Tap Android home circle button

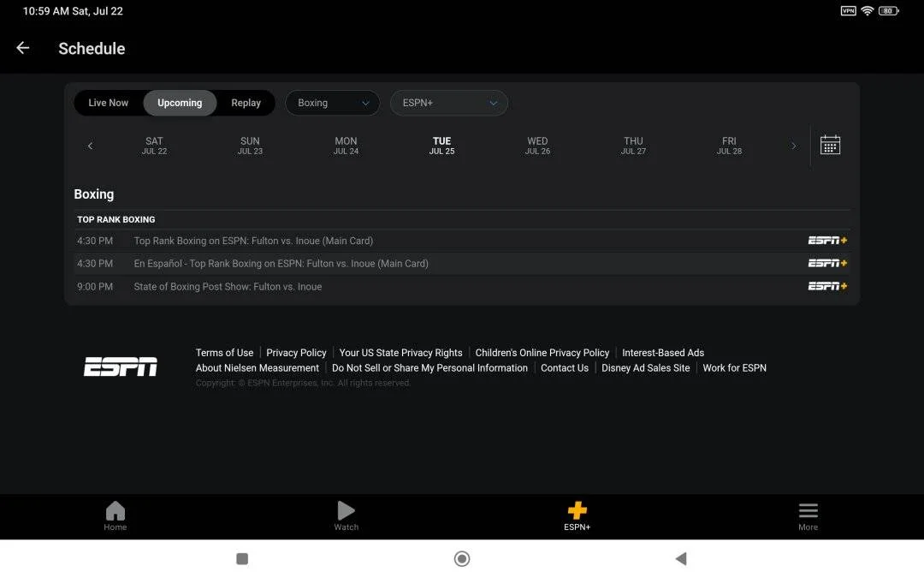click(462, 558)
